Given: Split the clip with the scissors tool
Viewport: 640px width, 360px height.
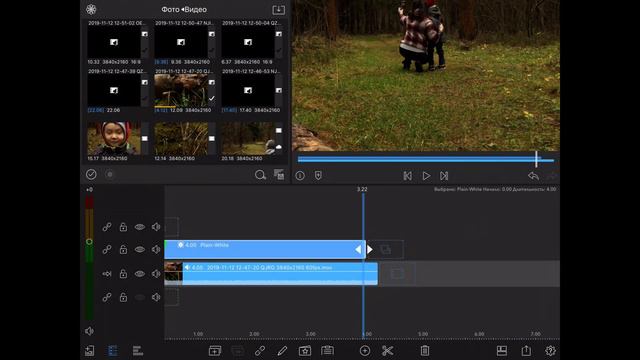Looking at the screenshot, I should (387, 351).
